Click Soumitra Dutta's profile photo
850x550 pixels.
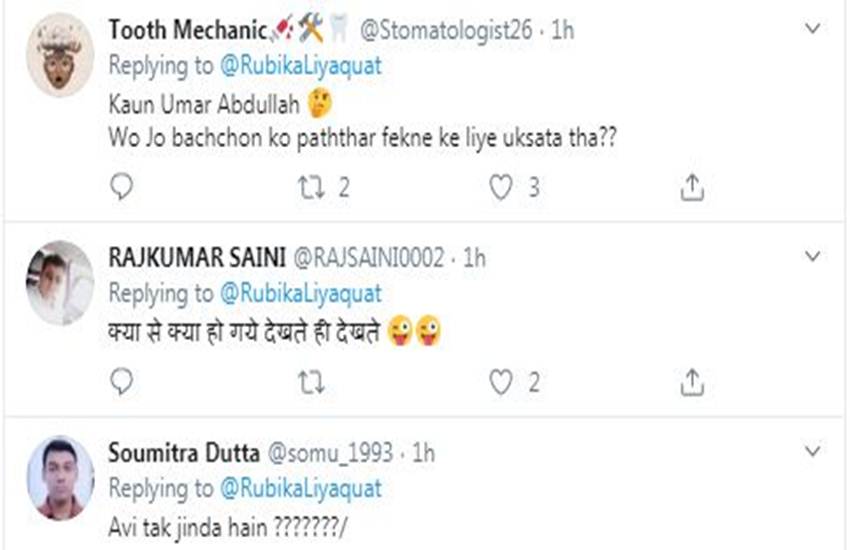tap(60, 478)
